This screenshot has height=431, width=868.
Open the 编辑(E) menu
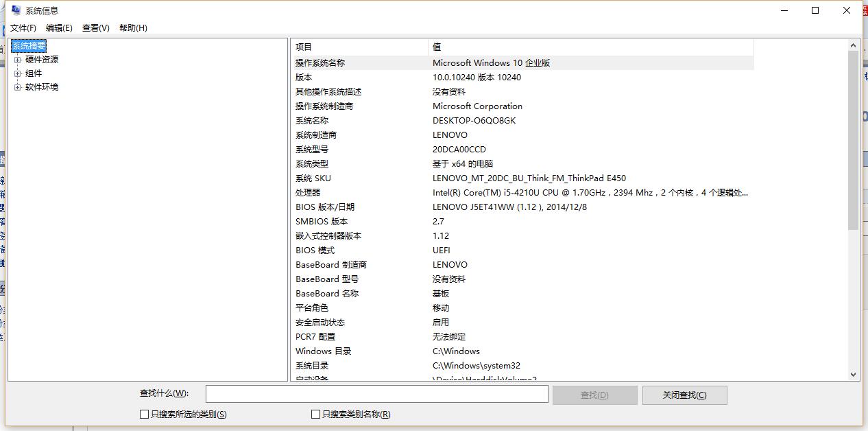coord(59,28)
